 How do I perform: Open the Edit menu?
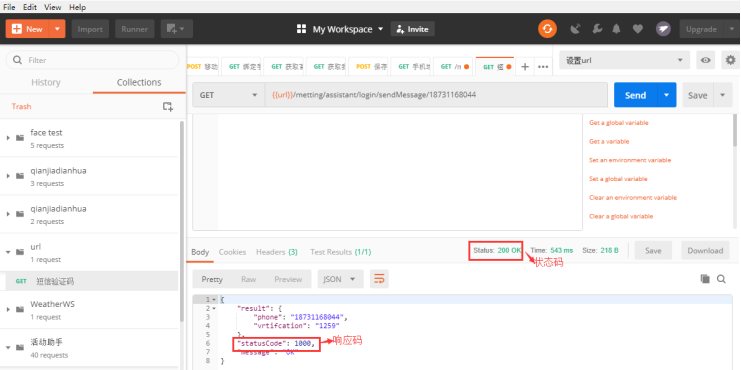(x=30, y=7)
